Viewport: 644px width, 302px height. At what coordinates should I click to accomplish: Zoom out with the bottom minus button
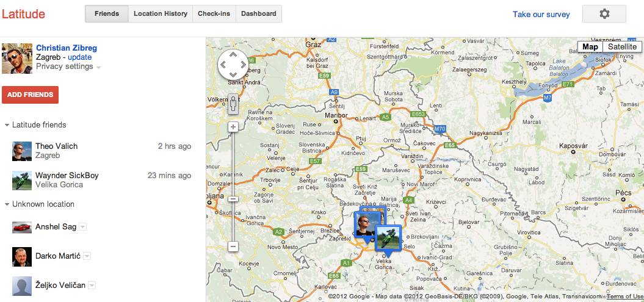coord(233,246)
